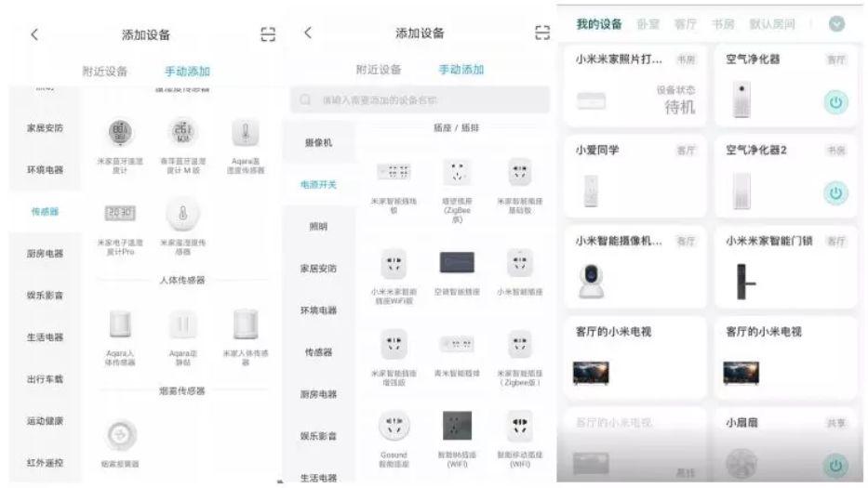Open the 照明 lighting category
Viewport: 868px width, 488px height.
[x=319, y=226]
